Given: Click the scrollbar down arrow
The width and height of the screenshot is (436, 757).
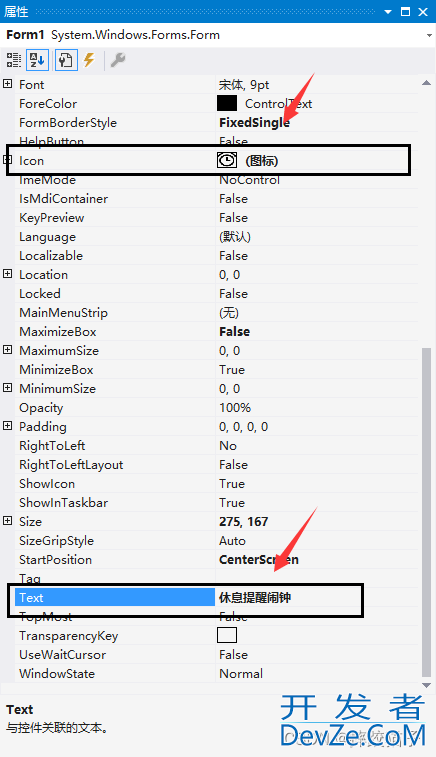Looking at the screenshot, I should pyautogui.click(x=426, y=685).
